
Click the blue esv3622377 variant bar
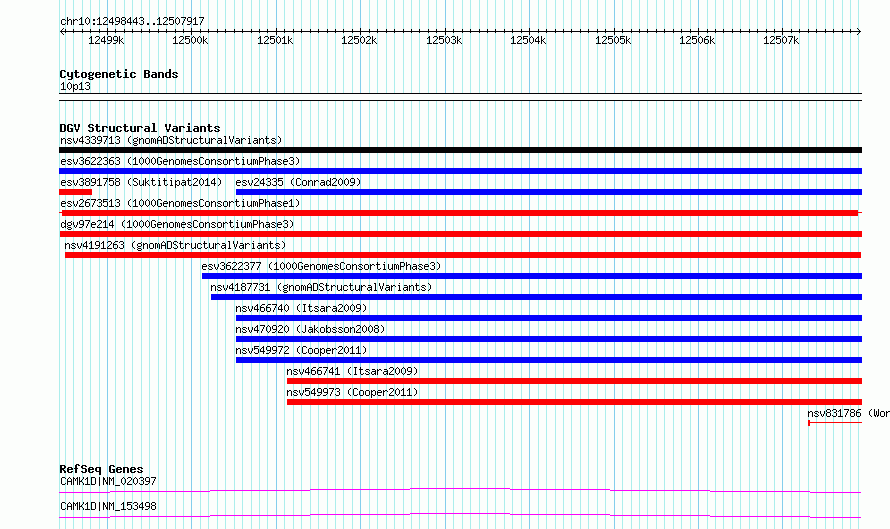click(x=532, y=276)
